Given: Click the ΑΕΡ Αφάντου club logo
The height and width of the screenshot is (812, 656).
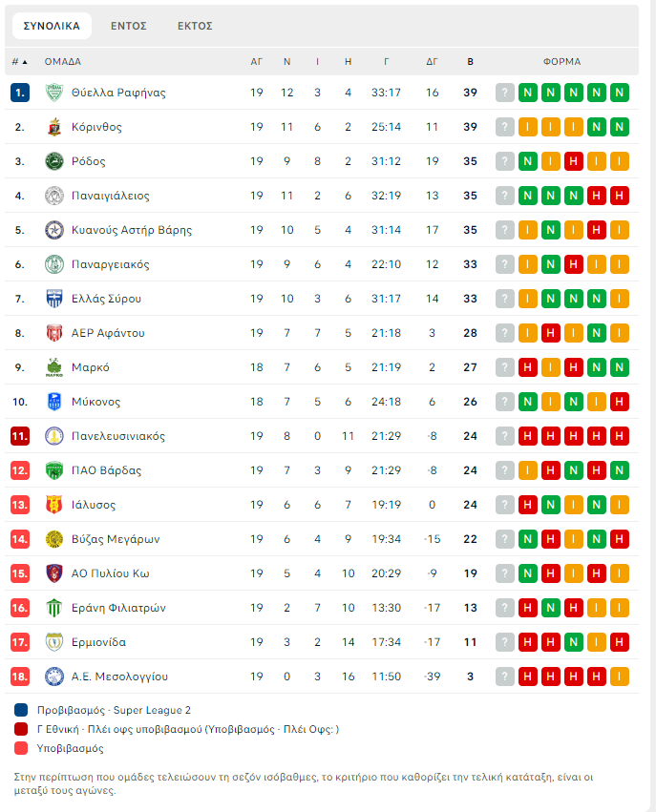Looking at the screenshot, I should tap(53, 333).
